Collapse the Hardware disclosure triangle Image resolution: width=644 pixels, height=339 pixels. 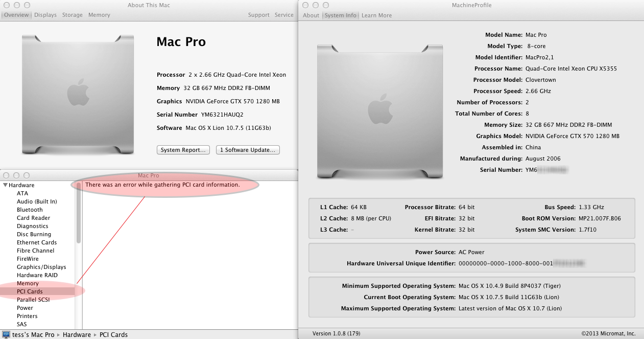5,185
